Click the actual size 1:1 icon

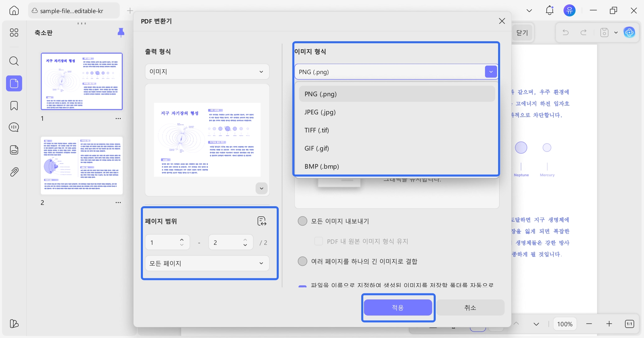point(630,324)
